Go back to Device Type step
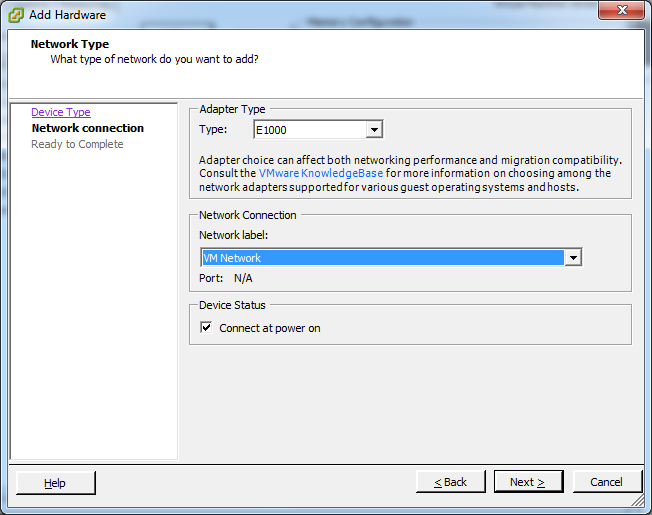652x515 pixels. [x=61, y=112]
